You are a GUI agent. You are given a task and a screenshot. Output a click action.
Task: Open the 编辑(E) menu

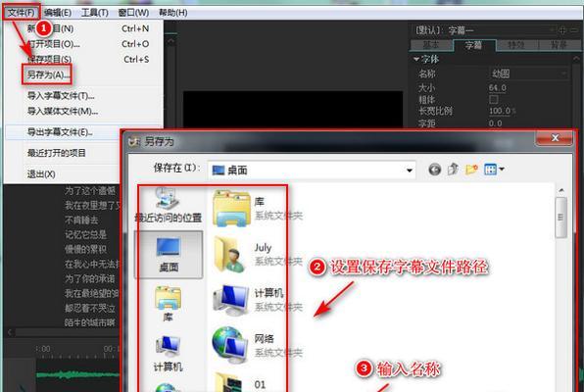click(58, 13)
